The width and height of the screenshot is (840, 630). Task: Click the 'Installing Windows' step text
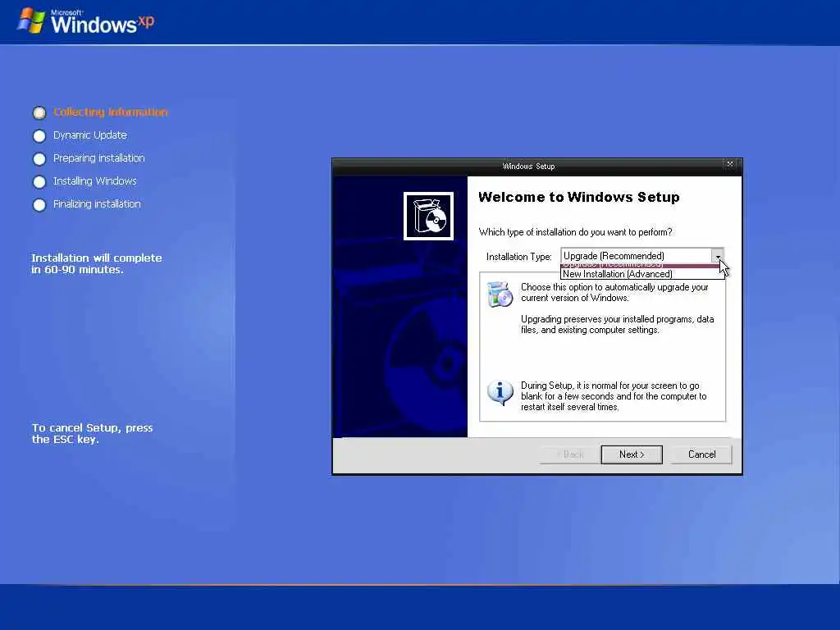tap(95, 181)
